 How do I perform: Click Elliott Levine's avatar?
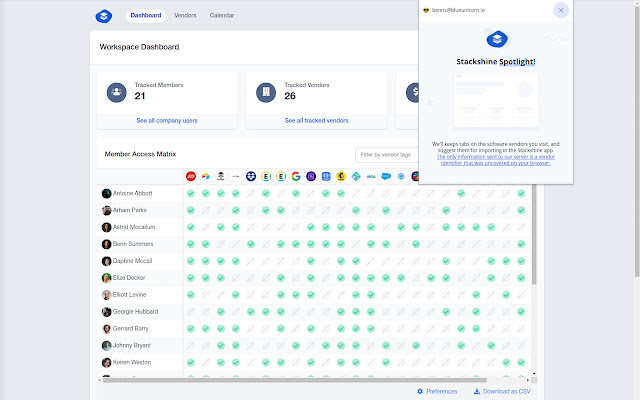pos(106,295)
